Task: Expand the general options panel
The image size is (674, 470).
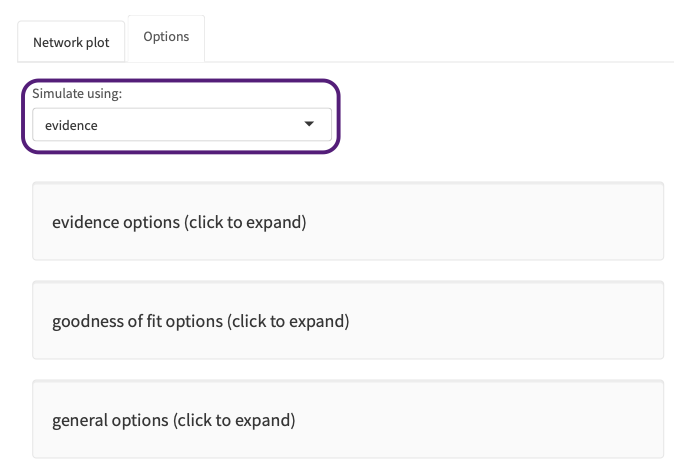Action: pos(347,420)
